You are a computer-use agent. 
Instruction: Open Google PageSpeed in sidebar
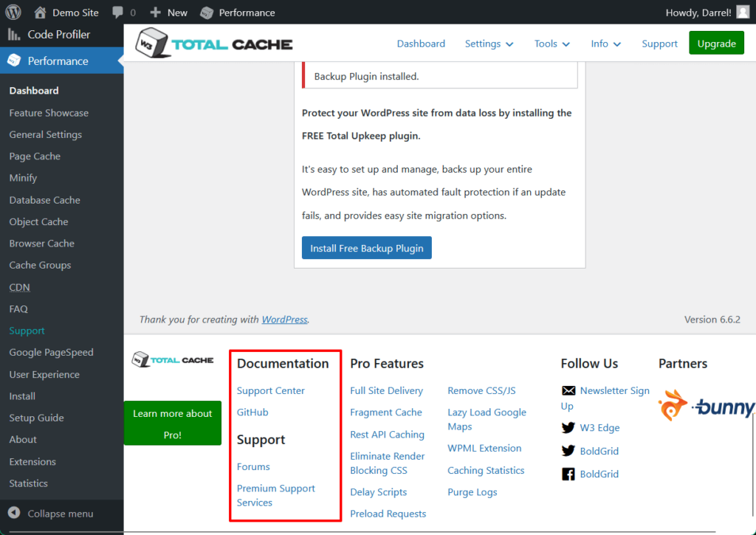click(x=51, y=352)
